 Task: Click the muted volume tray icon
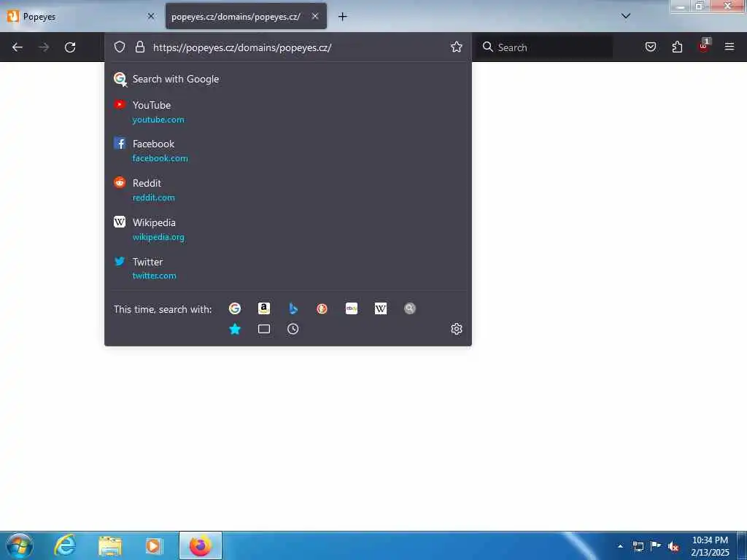coord(673,546)
